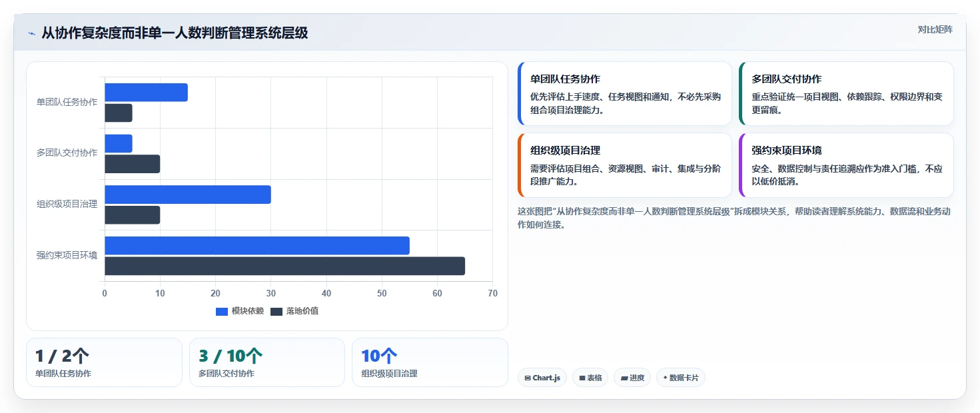Viewport: 980px width, 413px height.
Task: Select the dark 组织级项目治理 bar in the chart
Action: 132,215
